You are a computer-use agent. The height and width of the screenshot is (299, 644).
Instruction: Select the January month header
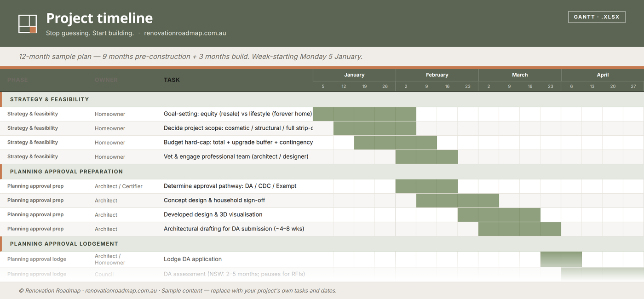(x=354, y=75)
